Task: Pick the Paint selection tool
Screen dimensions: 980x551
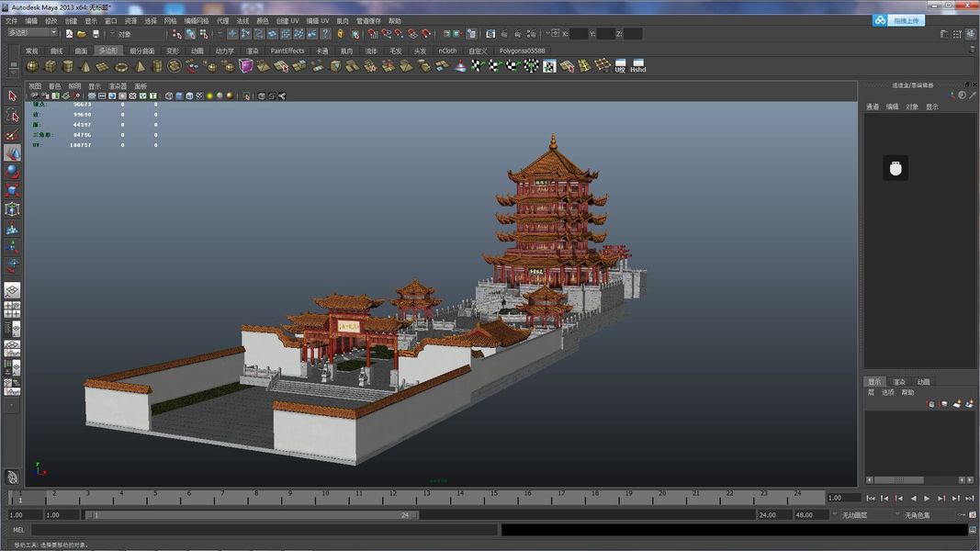Action: tap(12, 134)
